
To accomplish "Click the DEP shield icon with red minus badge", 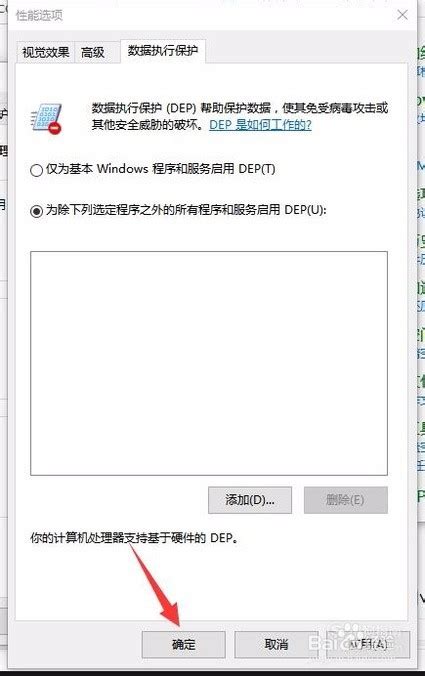I will [47, 118].
